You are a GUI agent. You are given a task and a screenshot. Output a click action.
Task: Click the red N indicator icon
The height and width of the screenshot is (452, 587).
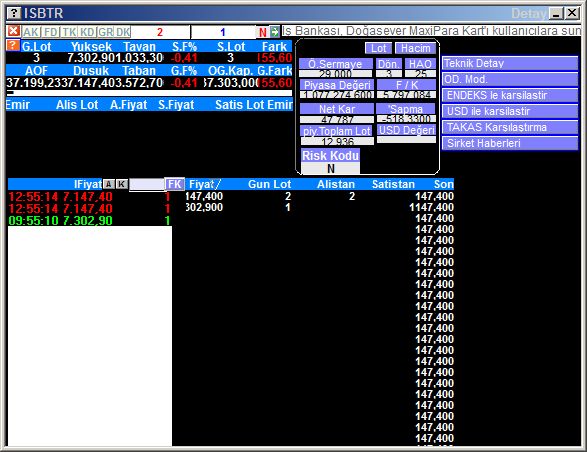point(263,32)
